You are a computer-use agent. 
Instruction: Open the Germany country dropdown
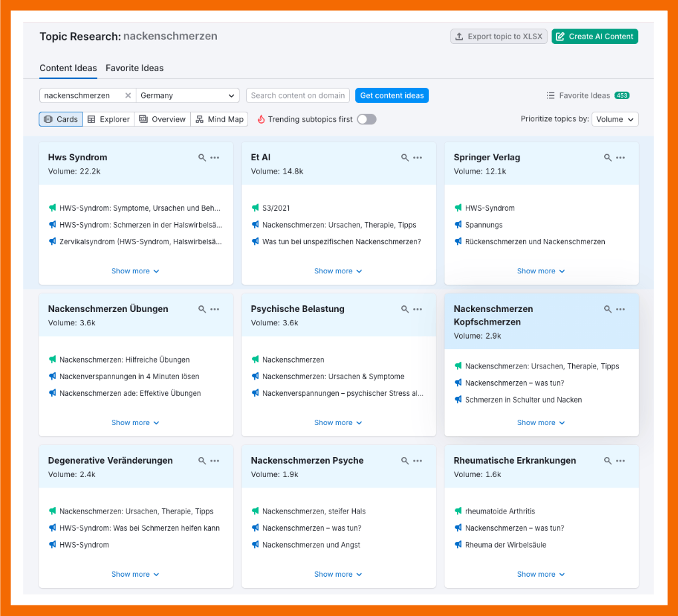(187, 95)
